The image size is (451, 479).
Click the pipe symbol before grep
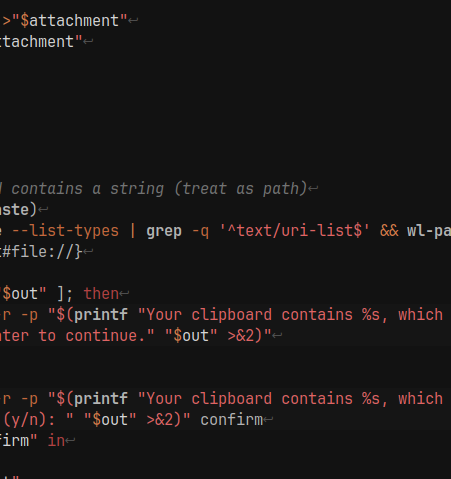(133, 231)
